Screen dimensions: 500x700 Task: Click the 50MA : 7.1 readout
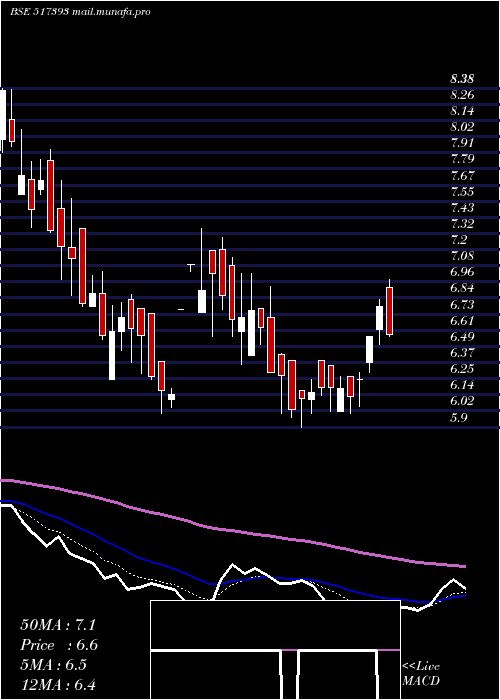tap(58, 625)
